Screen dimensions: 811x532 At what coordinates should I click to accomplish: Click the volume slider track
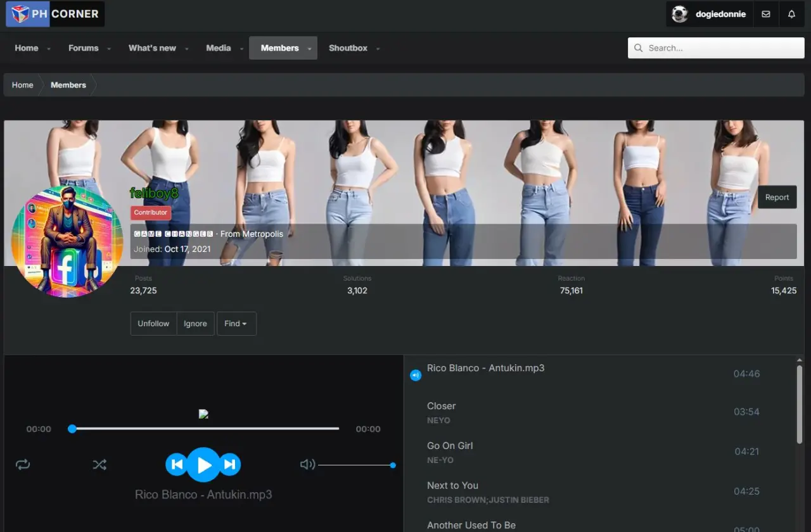pos(355,465)
